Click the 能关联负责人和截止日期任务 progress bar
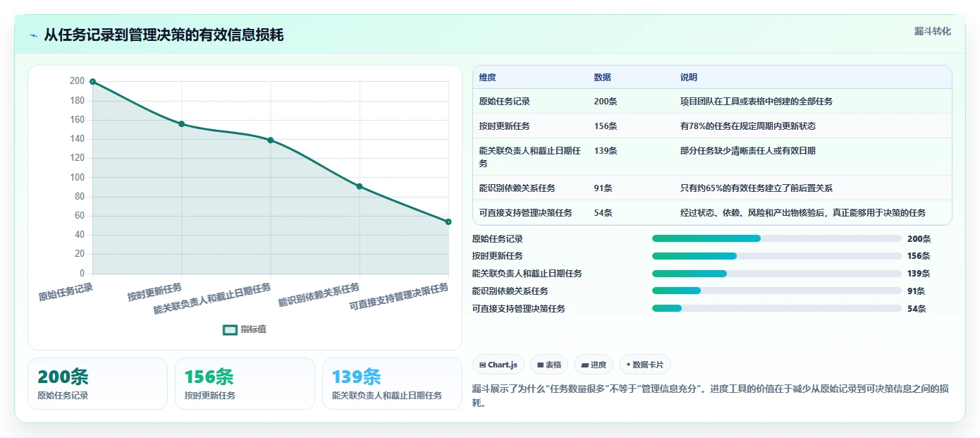The width and height of the screenshot is (980, 438). pyautogui.click(x=777, y=274)
